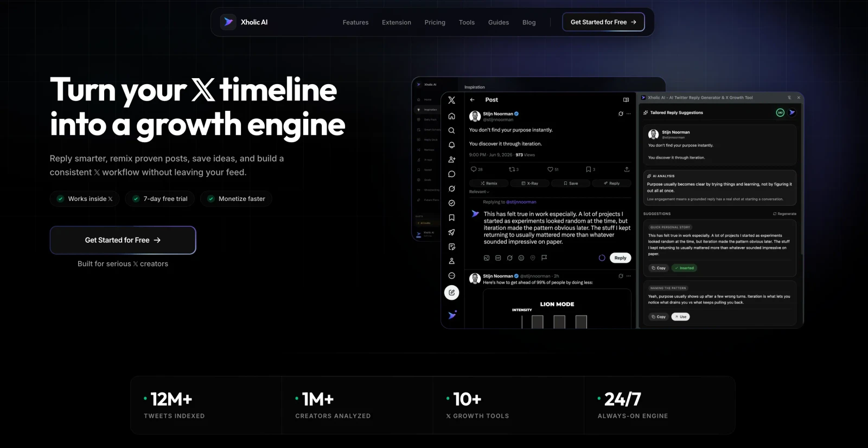Click the Xholic icon below the compose button
The width and height of the screenshot is (868, 448).
452,315
